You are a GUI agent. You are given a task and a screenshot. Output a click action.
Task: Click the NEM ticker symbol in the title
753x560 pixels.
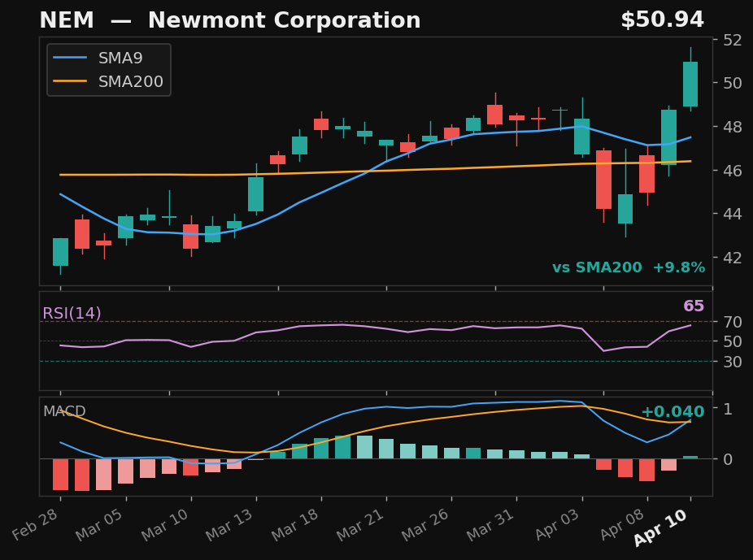click(x=67, y=20)
